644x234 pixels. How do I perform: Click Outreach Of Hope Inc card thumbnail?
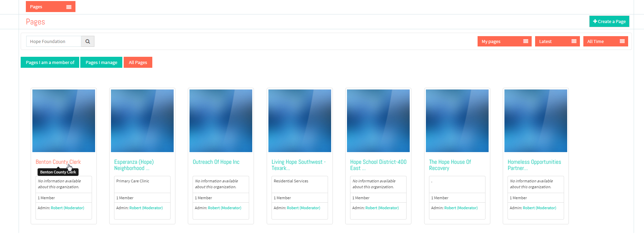(x=221, y=121)
